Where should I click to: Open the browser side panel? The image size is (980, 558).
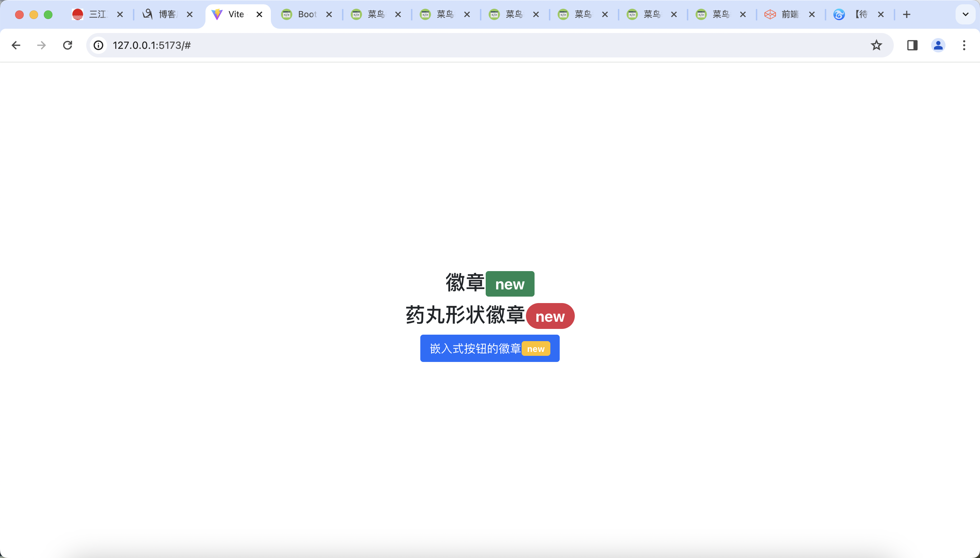912,45
